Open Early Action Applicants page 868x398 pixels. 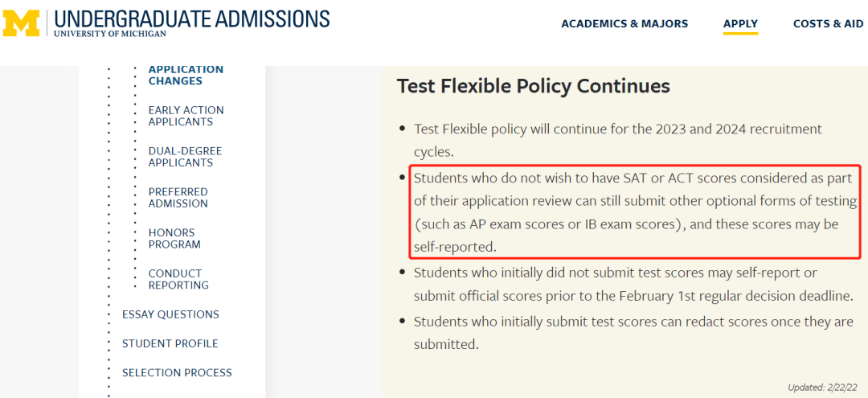pyautogui.click(x=186, y=116)
